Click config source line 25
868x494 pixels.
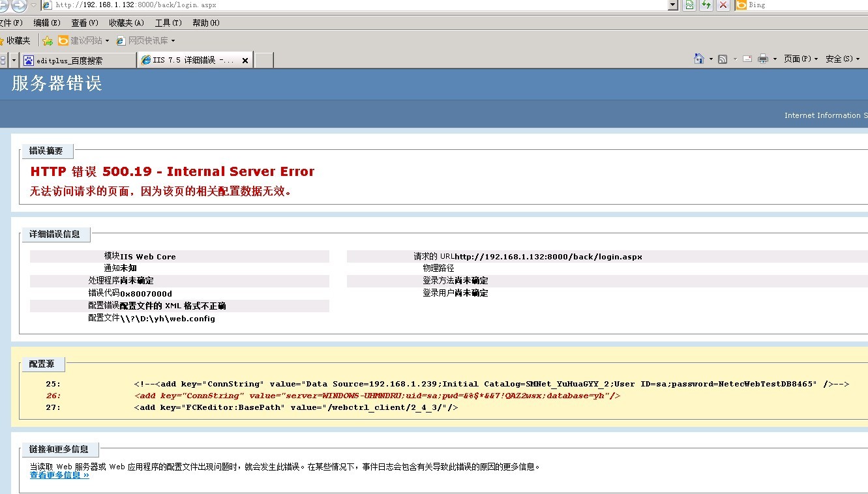tap(447, 384)
